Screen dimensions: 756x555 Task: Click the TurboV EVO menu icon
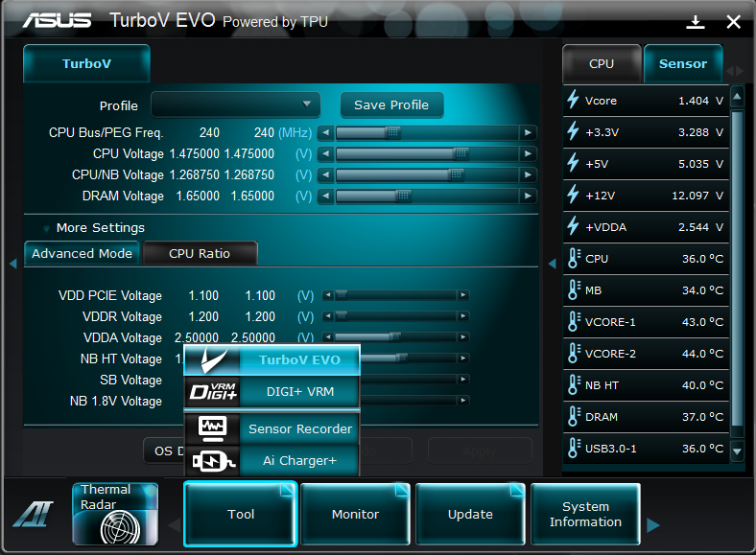tap(213, 359)
